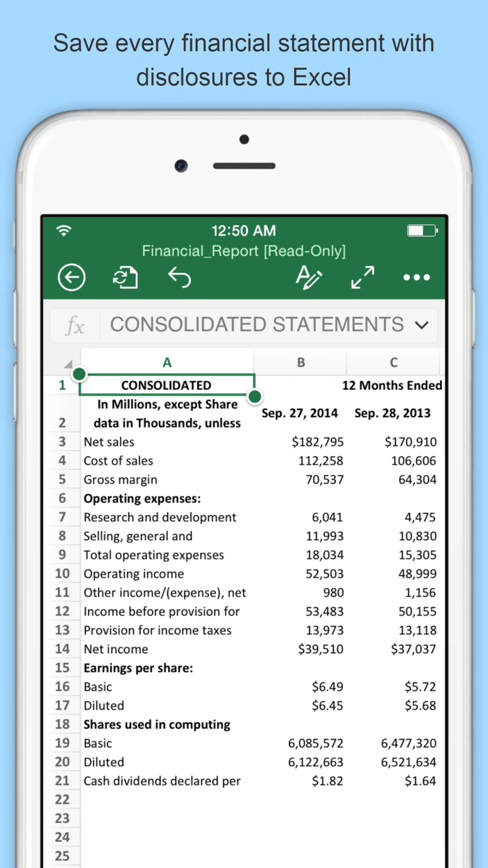
Task: Open the file sync and share icon
Action: click(125, 278)
